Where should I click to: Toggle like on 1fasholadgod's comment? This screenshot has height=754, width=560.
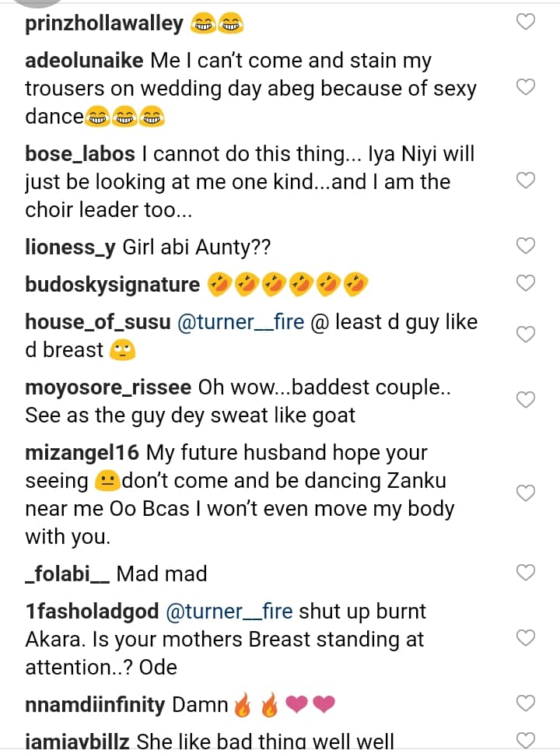click(527, 638)
